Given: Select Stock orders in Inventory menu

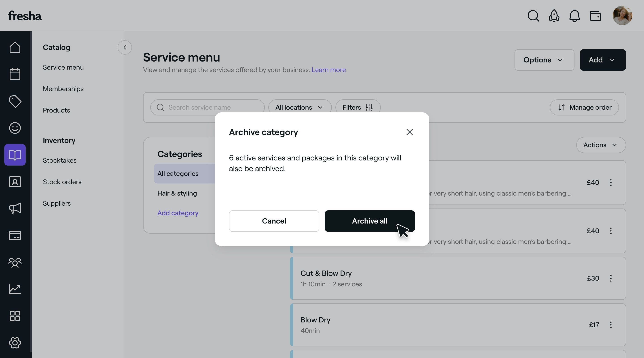Looking at the screenshot, I should (x=62, y=182).
